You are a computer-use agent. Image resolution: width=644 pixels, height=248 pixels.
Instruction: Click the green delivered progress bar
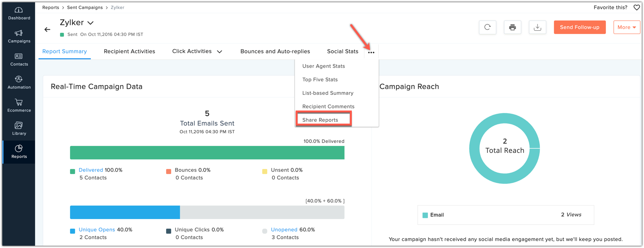[207, 152]
